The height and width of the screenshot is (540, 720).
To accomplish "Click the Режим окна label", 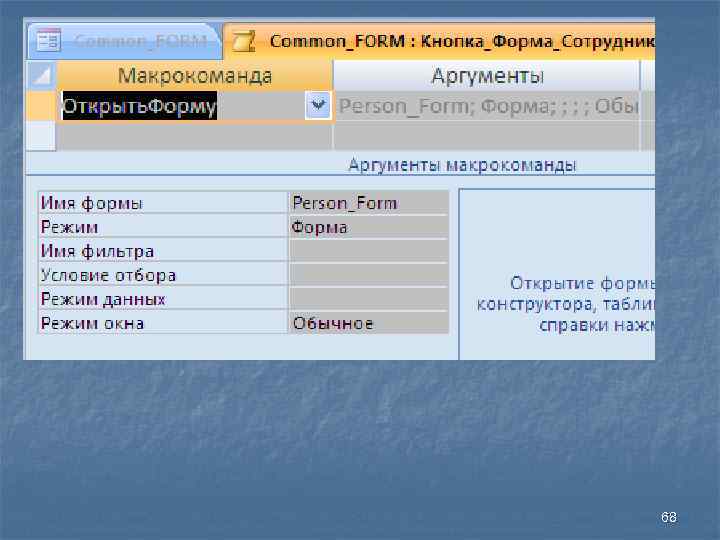I will [x=92, y=323].
